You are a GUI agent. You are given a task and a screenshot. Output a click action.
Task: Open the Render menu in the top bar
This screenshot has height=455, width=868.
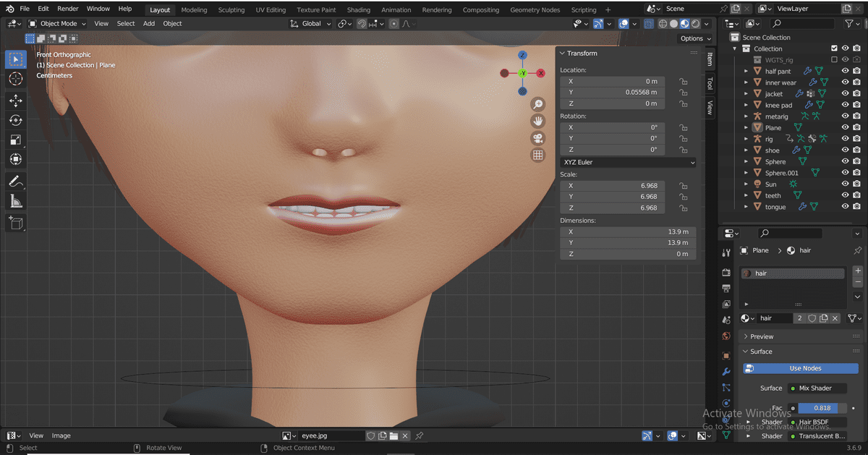[67, 8]
